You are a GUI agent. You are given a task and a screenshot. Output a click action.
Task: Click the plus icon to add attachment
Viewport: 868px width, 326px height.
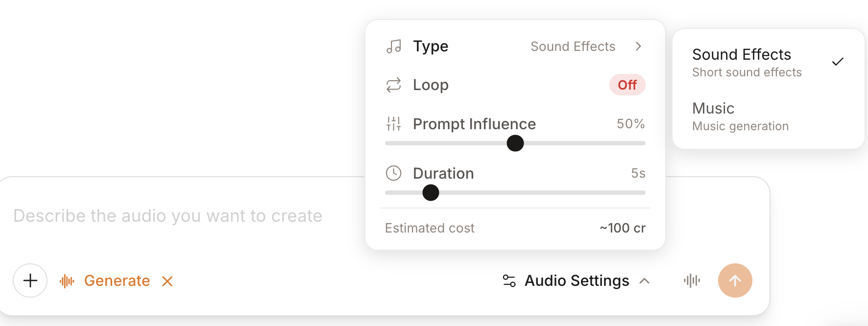pos(30,280)
